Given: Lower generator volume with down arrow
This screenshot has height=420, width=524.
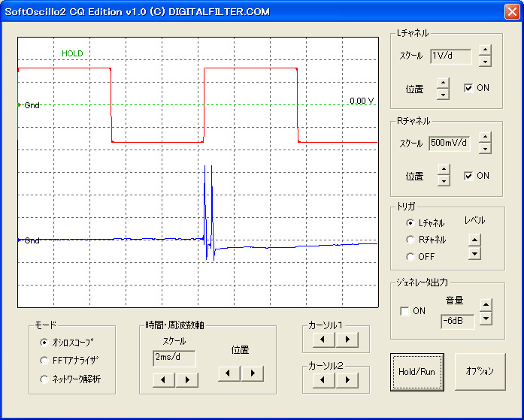Looking at the screenshot, I should coord(486,319).
